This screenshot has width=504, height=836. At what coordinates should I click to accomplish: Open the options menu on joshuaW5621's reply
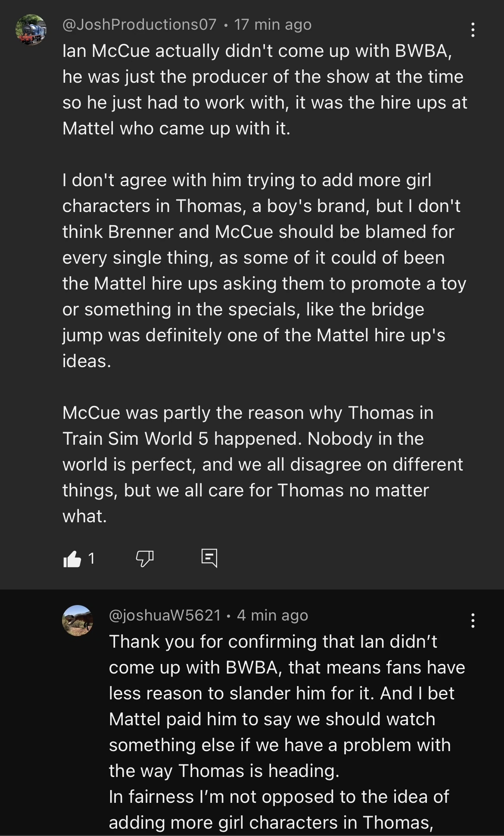click(x=473, y=621)
